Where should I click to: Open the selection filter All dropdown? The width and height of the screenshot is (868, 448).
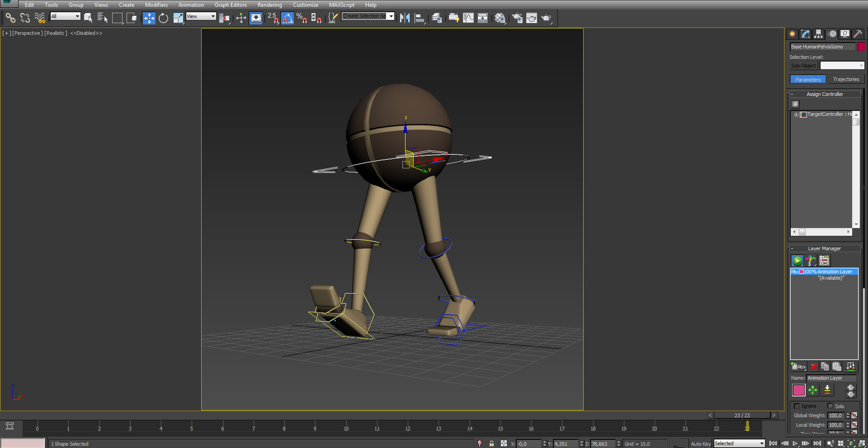coord(65,16)
